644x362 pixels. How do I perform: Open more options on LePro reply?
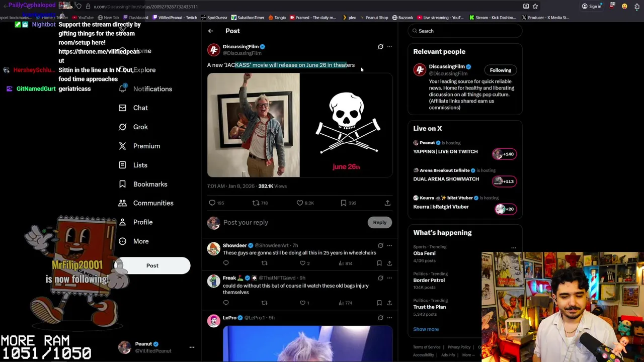(x=389, y=318)
